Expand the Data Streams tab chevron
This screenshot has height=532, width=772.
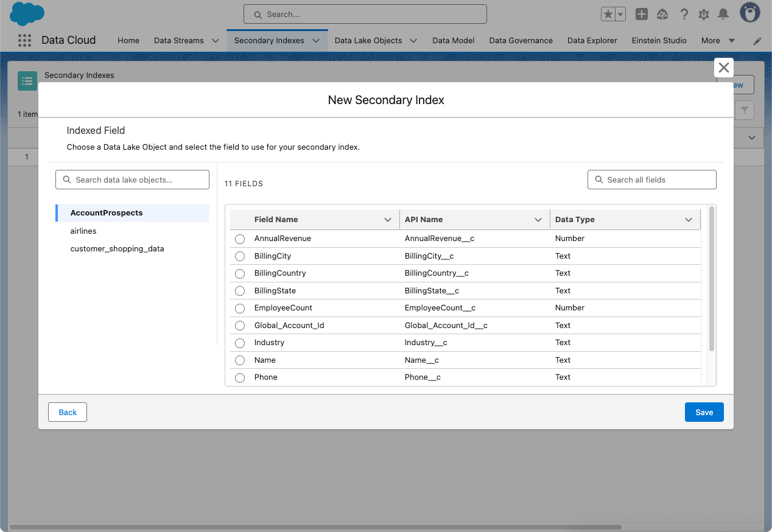coord(216,41)
